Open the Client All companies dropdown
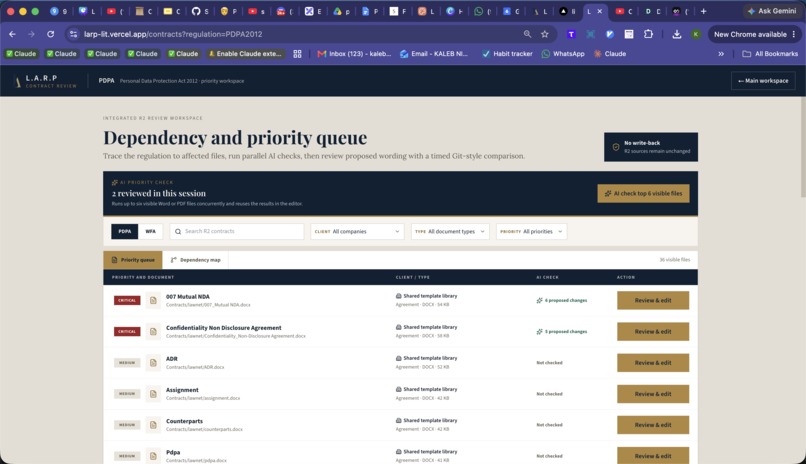 (x=357, y=231)
